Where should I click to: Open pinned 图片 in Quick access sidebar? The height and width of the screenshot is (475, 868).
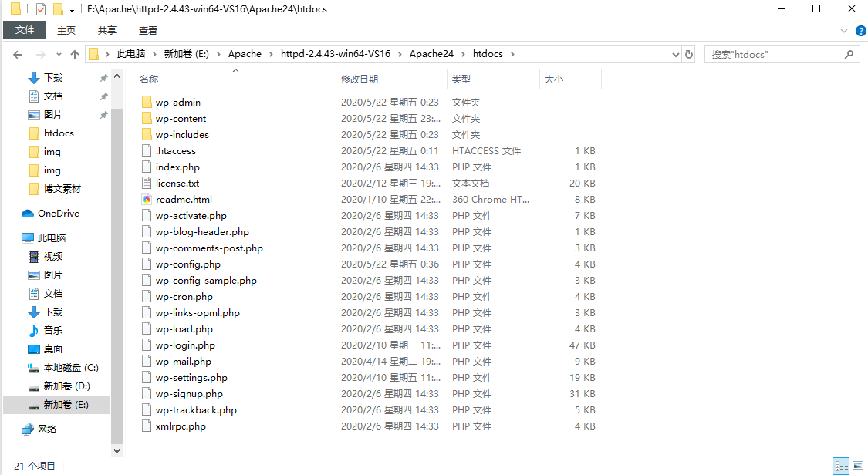[x=54, y=114]
